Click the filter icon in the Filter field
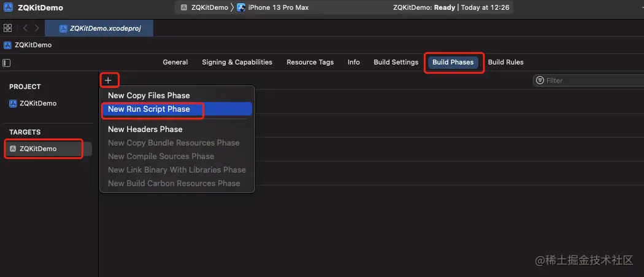 pyautogui.click(x=540, y=80)
